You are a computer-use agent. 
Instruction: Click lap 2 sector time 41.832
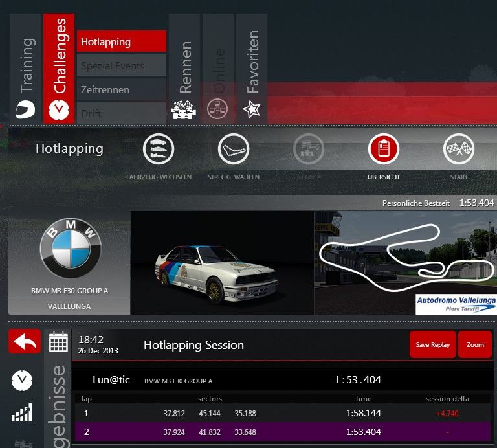coord(210,432)
